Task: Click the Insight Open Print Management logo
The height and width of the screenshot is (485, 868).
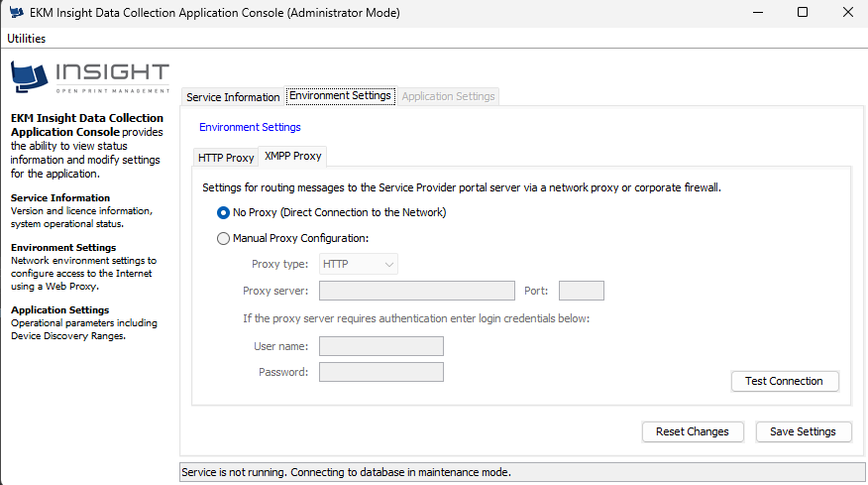Action: [90, 77]
